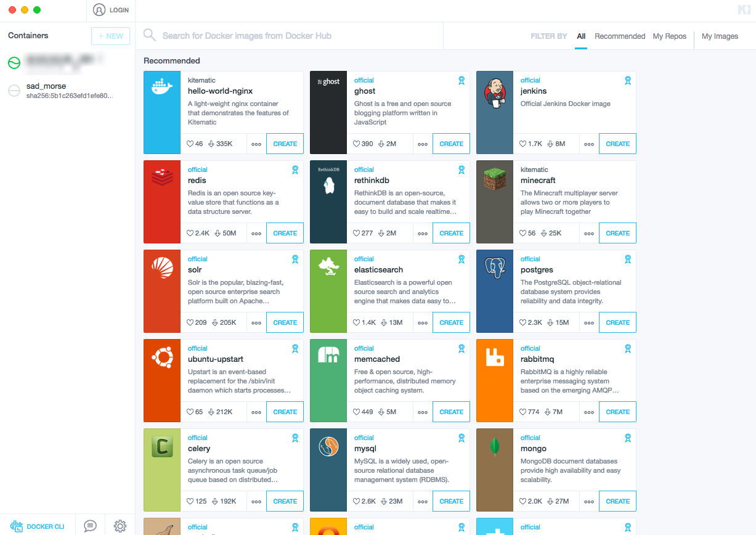756x535 pixels.
Task: Click the postgres elephant logo
Action: (495, 267)
